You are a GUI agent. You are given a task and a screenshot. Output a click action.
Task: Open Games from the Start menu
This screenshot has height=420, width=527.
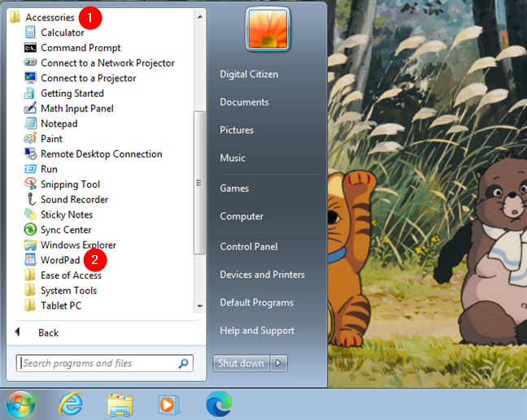(x=234, y=188)
